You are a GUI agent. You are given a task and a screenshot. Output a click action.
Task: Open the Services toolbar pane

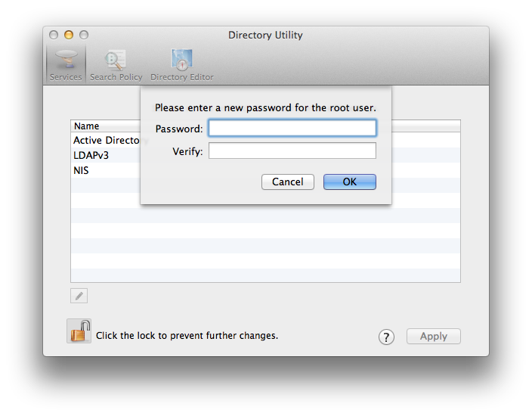[x=66, y=63]
